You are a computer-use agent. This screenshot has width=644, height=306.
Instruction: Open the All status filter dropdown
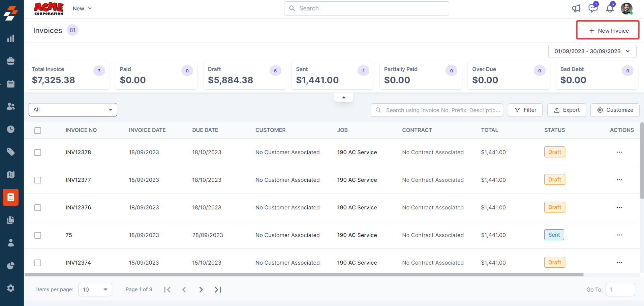tap(73, 110)
